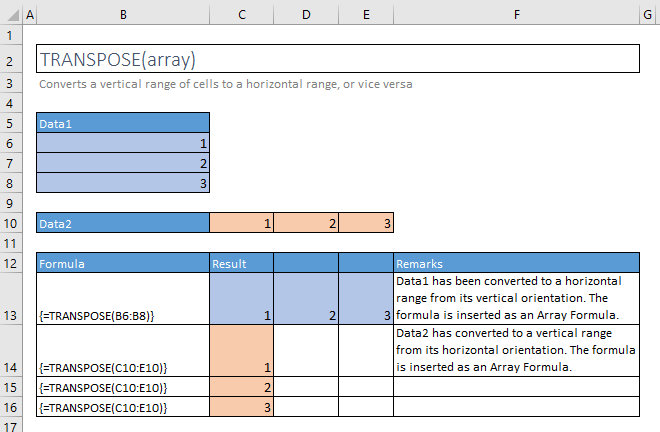Select row 16 header

pos(11,407)
